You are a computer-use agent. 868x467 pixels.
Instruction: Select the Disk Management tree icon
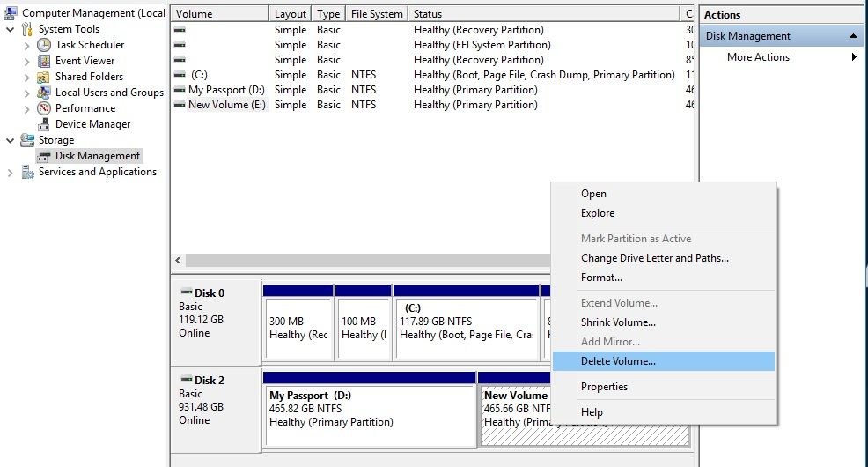(44, 156)
